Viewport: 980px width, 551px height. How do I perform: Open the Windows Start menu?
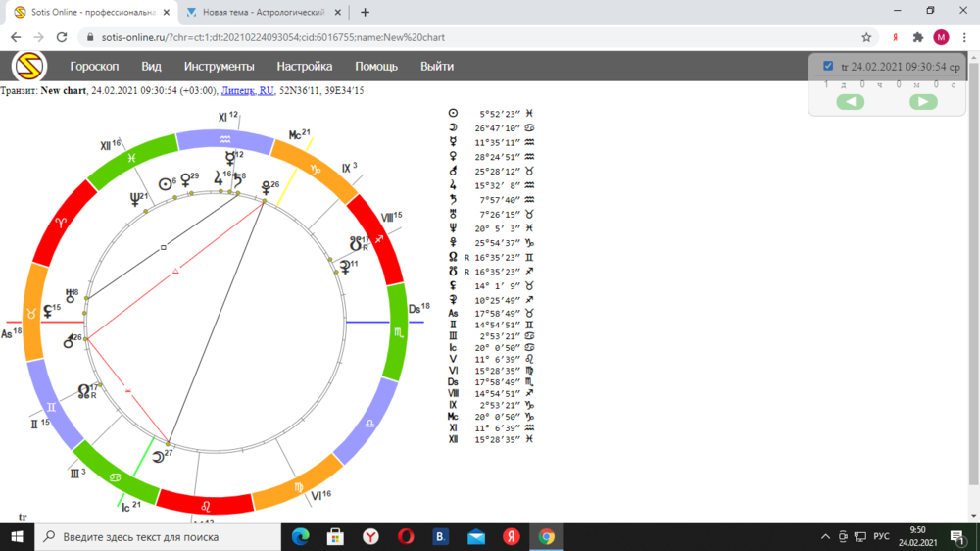17,536
